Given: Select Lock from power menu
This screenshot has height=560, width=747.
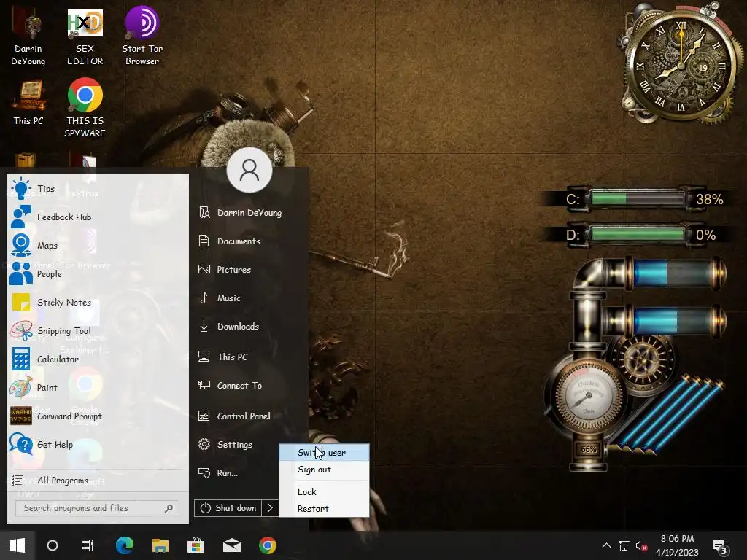Looking at the screenshot, I should [324, 492].
